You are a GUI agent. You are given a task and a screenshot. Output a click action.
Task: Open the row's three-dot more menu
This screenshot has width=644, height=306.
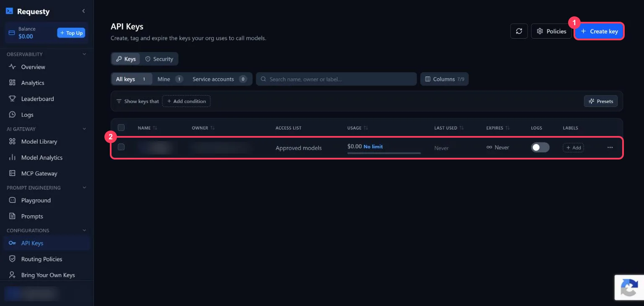(610, 147)
